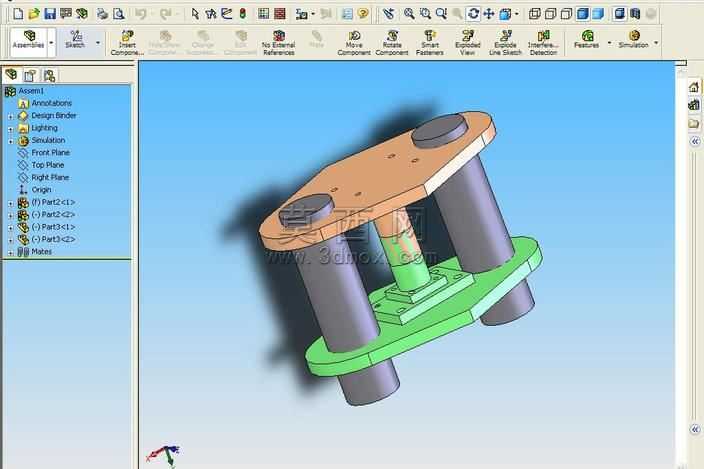
Task: Click the Help question mark icon
Action: (x=363, y=14)
